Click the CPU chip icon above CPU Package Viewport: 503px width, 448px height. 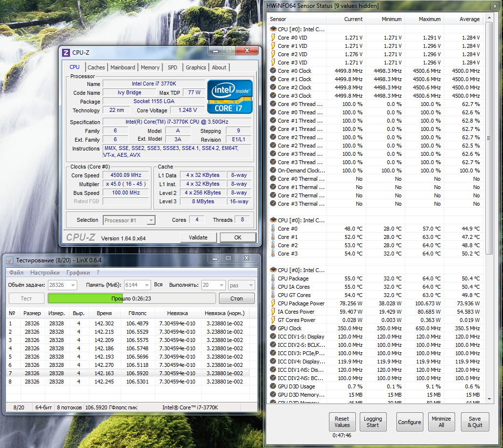[x=273, y=270]
